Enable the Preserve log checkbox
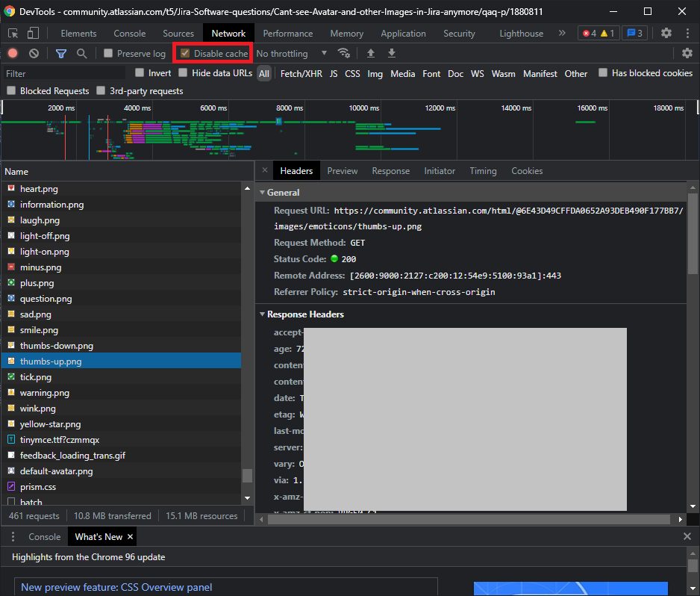 [x=108, y=54]
